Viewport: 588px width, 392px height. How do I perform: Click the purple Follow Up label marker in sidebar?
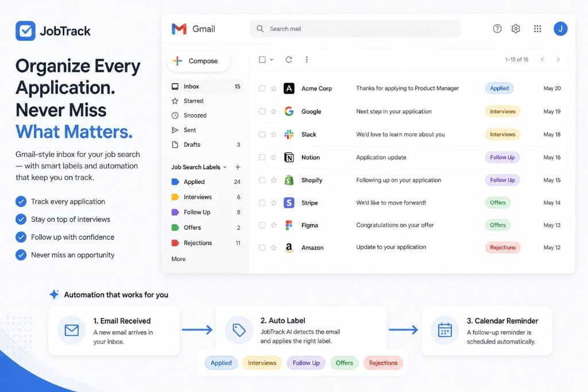[175, 212]
